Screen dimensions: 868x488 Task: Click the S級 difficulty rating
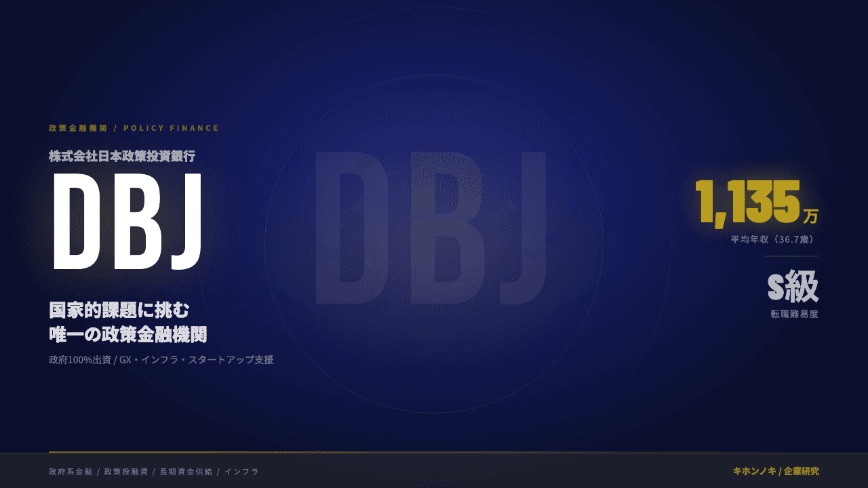pos(793,287)
